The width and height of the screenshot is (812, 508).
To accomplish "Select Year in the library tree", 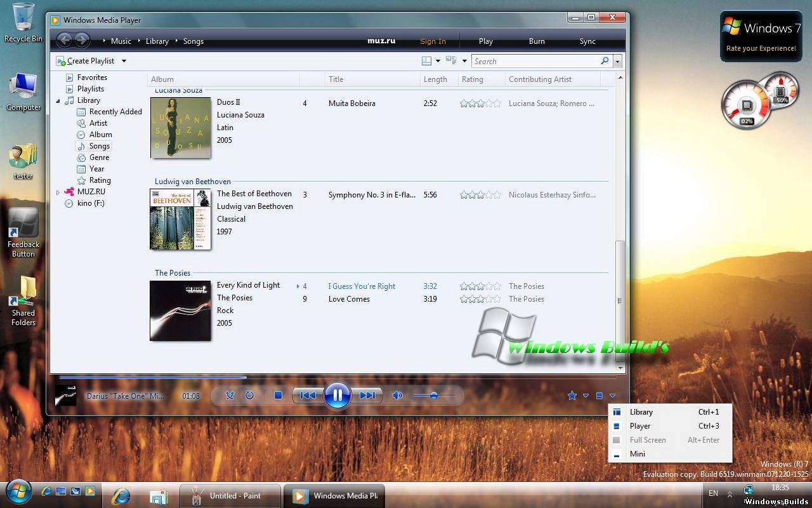I will 96,169.
